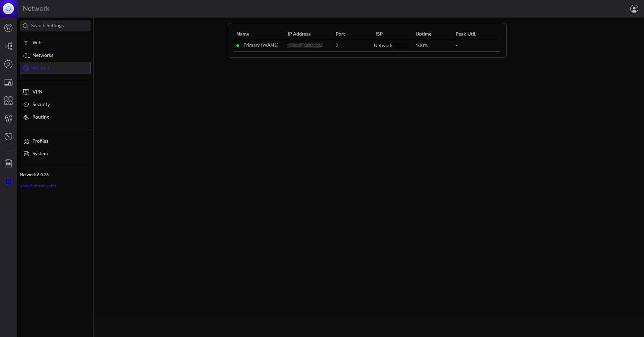
Task: Open the Ports manager grid icon
Action: [x=8, y=100]
